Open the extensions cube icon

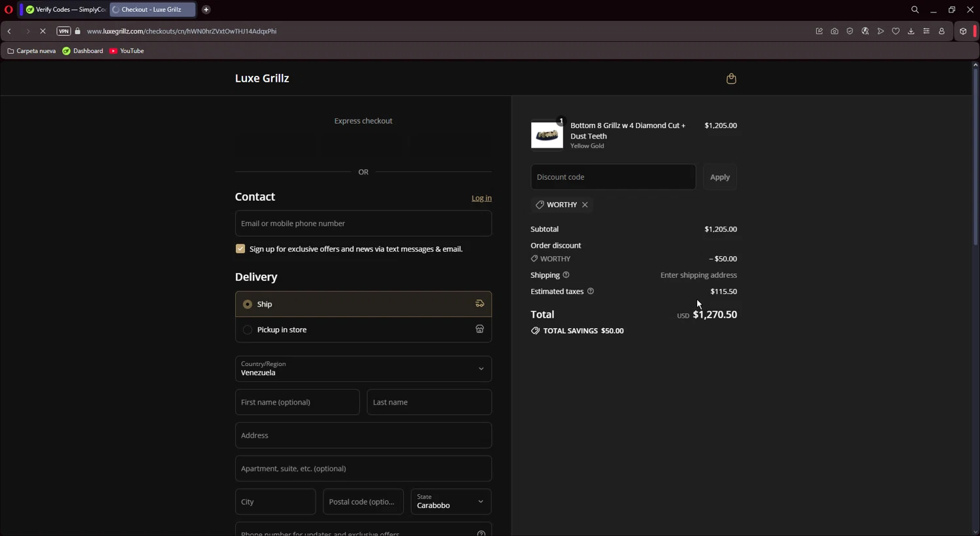[963, 31]
